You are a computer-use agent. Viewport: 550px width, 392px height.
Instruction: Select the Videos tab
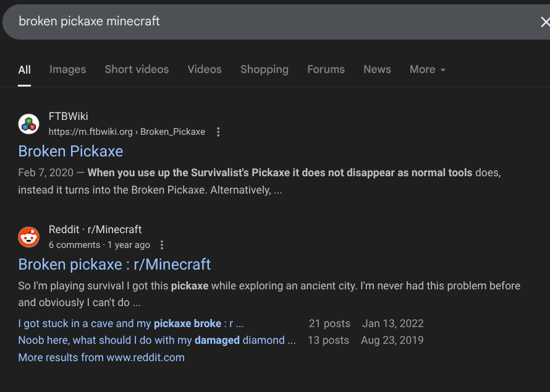205,69
